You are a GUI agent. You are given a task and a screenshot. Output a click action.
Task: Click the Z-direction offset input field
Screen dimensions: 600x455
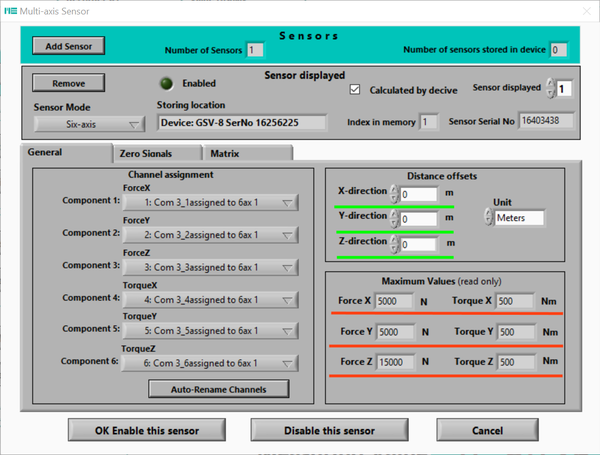coord(419,244)
